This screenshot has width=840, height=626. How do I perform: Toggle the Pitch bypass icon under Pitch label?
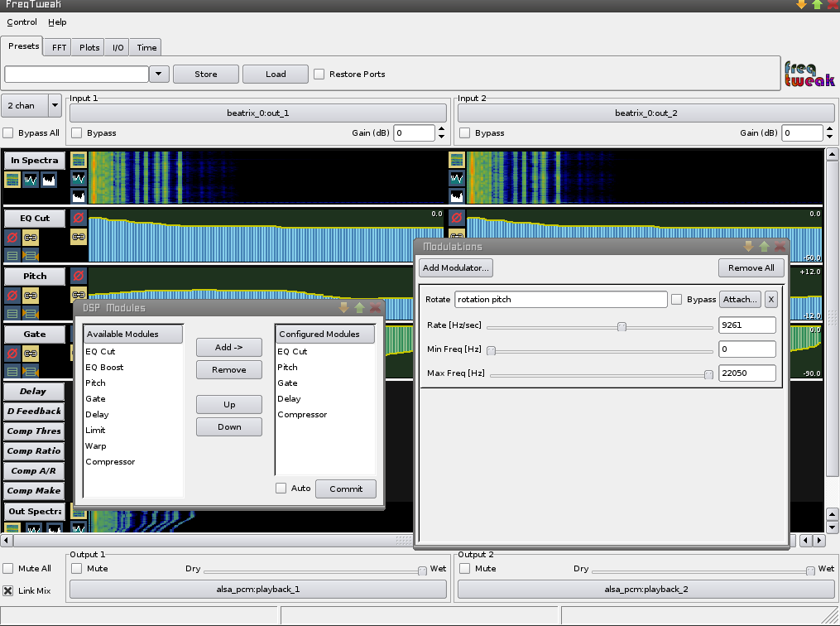(x=12, y=295)
